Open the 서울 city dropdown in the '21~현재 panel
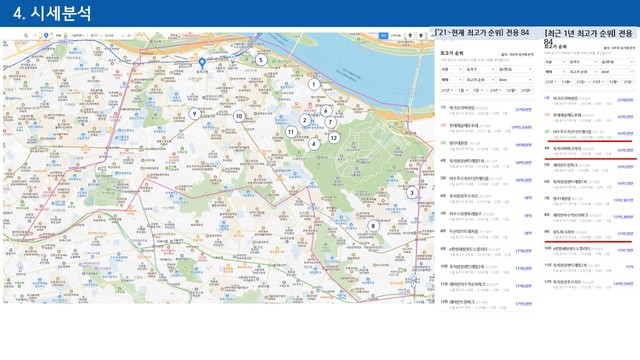The height and width of the screenshot is (360, 640). pos(451,70)
